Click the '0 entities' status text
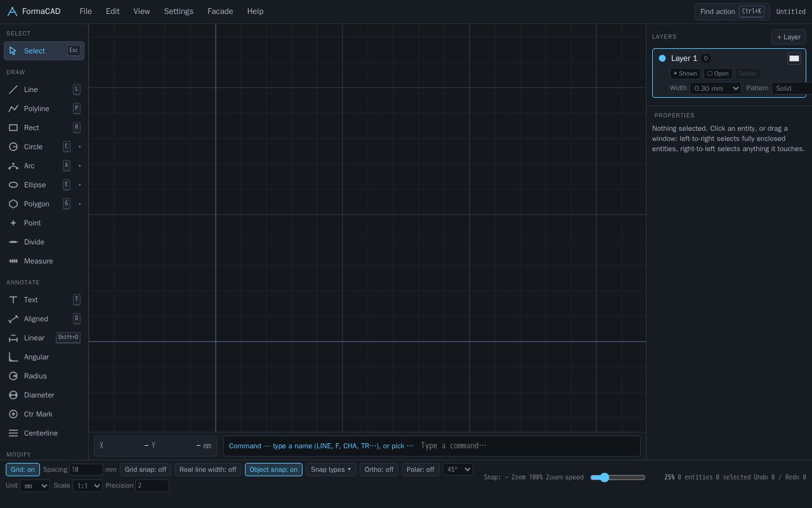Image resolution: width=812 pixels, height=508 pixels. 695,477
